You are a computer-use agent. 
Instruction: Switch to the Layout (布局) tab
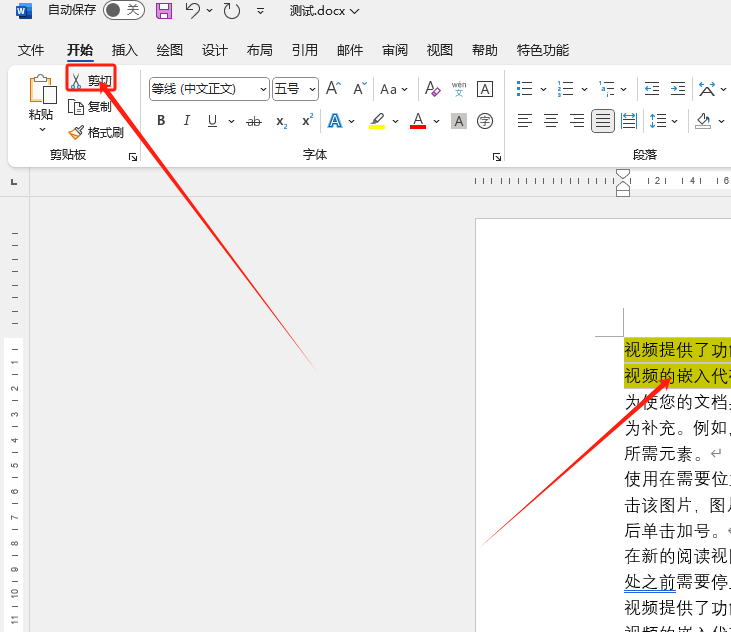pyautogui.click(x=259, y=50)
